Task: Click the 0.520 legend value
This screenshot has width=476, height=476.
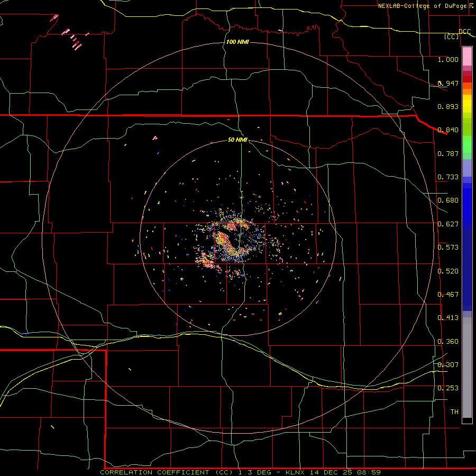Action: pos(448,271)
